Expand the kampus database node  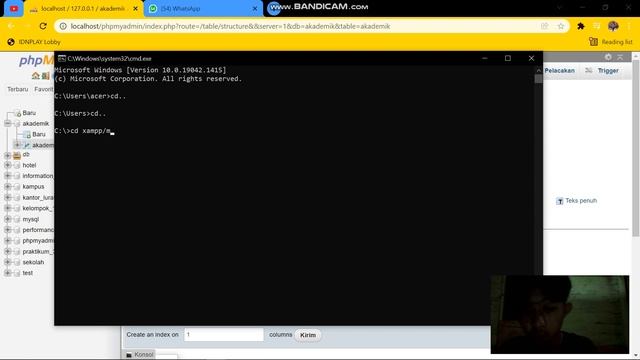point(8,187)
